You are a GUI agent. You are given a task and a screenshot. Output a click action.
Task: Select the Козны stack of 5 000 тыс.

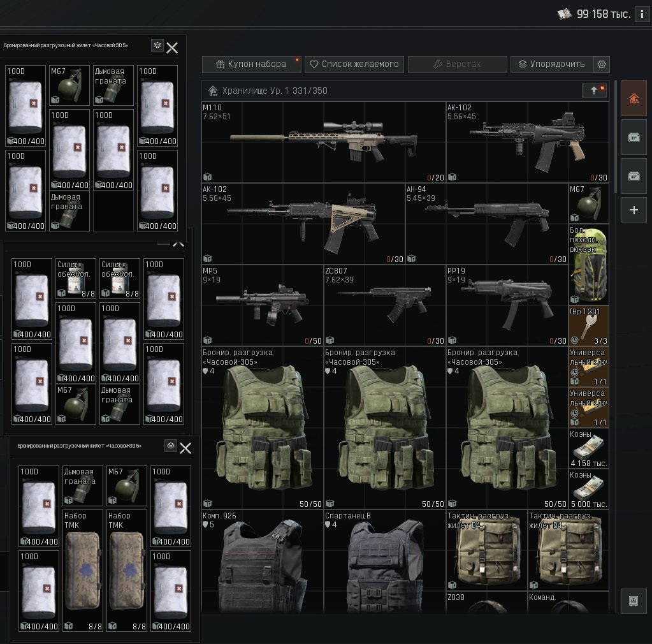[x=588, y=489]
